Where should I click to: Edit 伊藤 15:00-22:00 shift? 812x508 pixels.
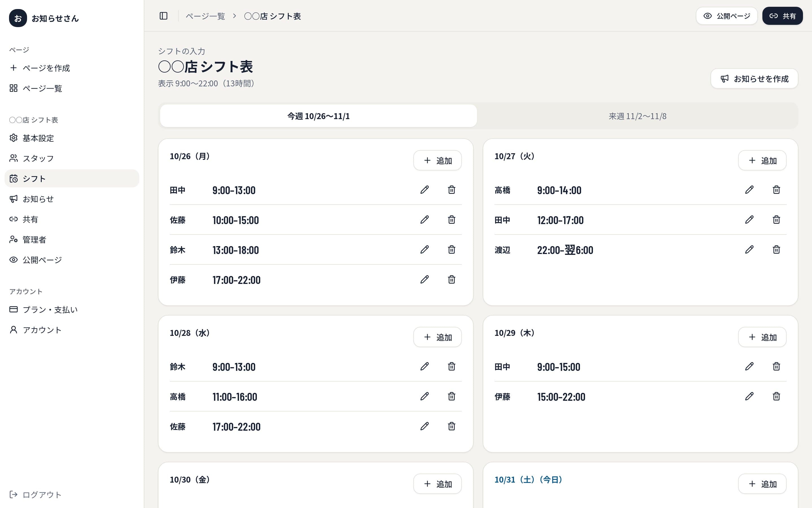tap(749, 397)
